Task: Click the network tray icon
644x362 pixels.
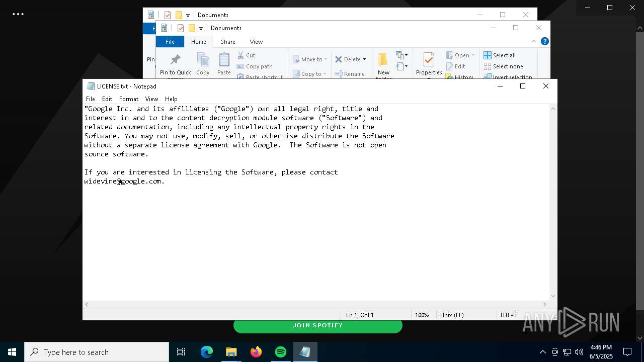Action: point(567,352)
